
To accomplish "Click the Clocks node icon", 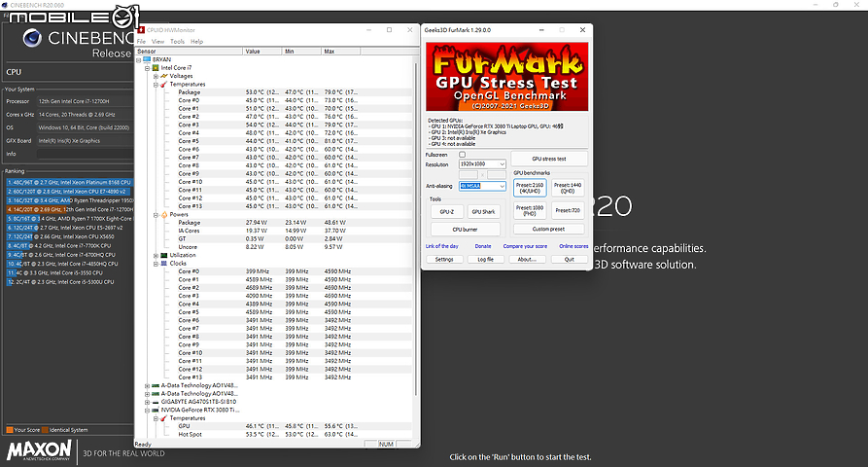I will 164,264.
